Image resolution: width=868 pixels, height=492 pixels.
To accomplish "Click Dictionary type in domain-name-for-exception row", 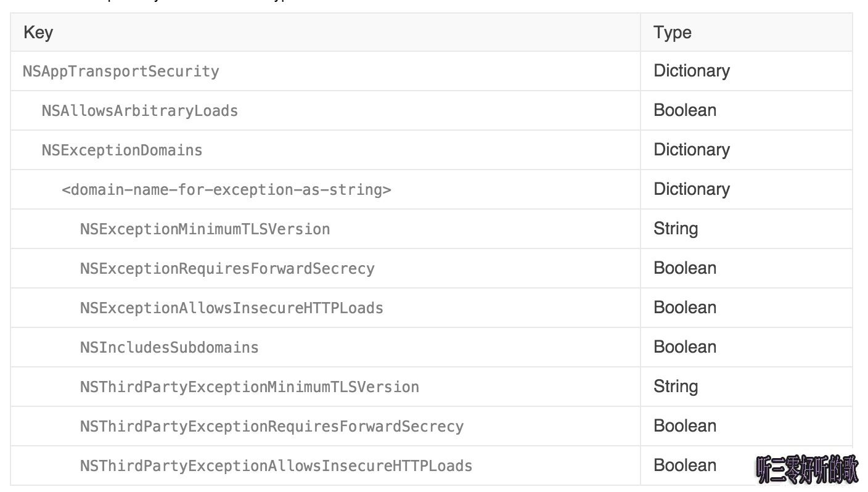I will pos(692,189).
